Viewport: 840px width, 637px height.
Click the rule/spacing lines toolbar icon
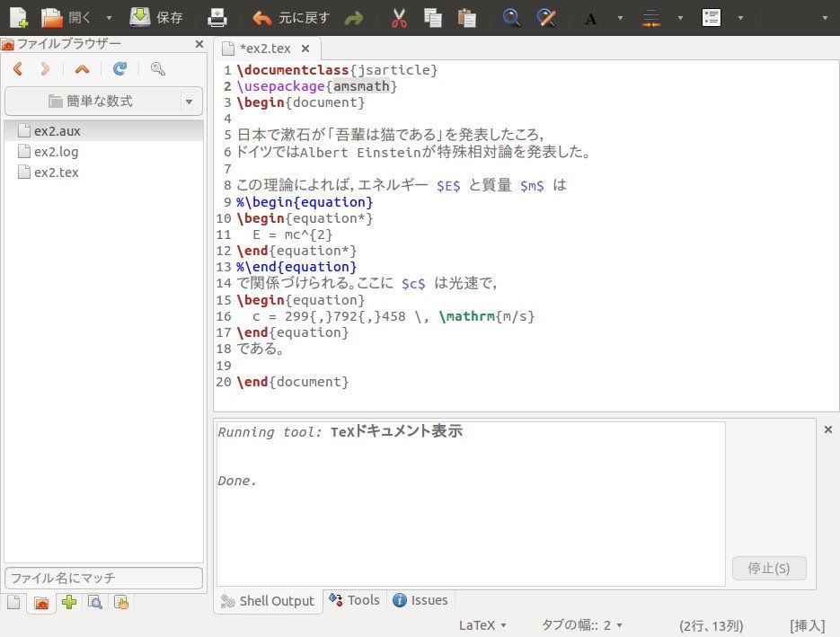tap(651, 18)
